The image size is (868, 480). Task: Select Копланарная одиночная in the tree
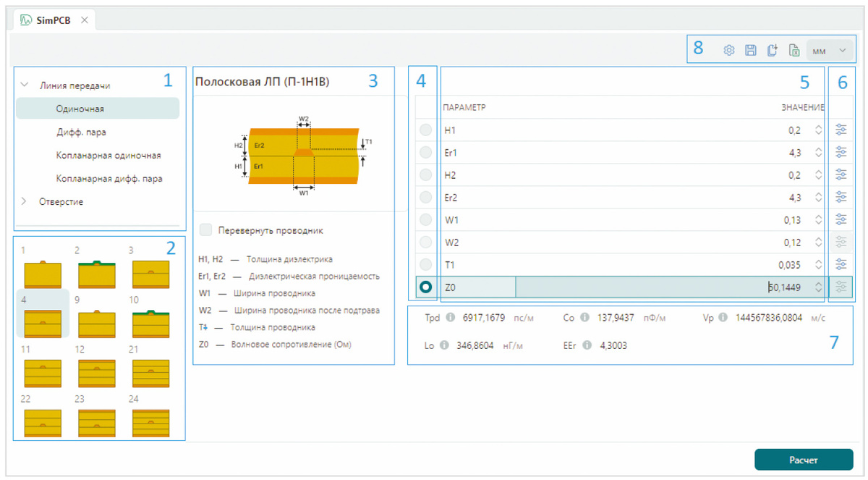109,155
